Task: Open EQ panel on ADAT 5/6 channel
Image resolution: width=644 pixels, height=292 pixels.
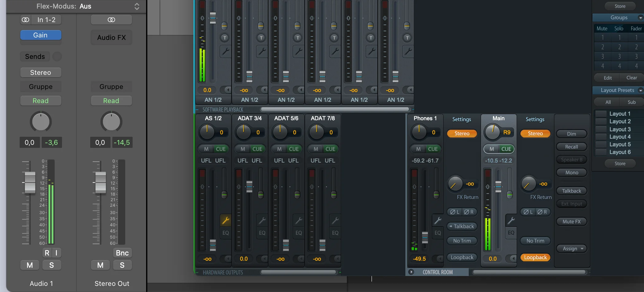Action: pos(299,233)
